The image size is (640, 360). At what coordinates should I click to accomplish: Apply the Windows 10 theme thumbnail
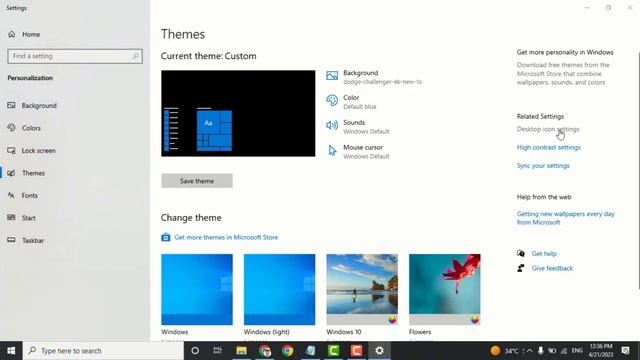point(362,289)
